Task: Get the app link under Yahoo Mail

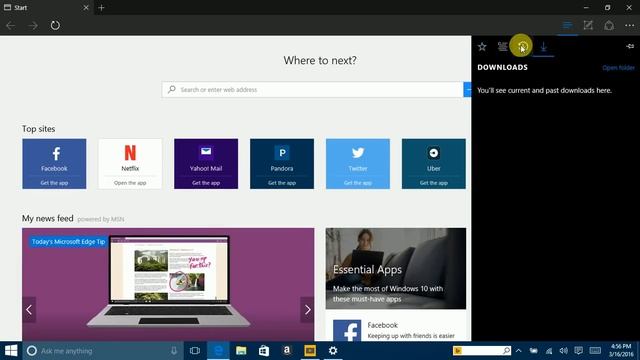Action: click(206, 183)
